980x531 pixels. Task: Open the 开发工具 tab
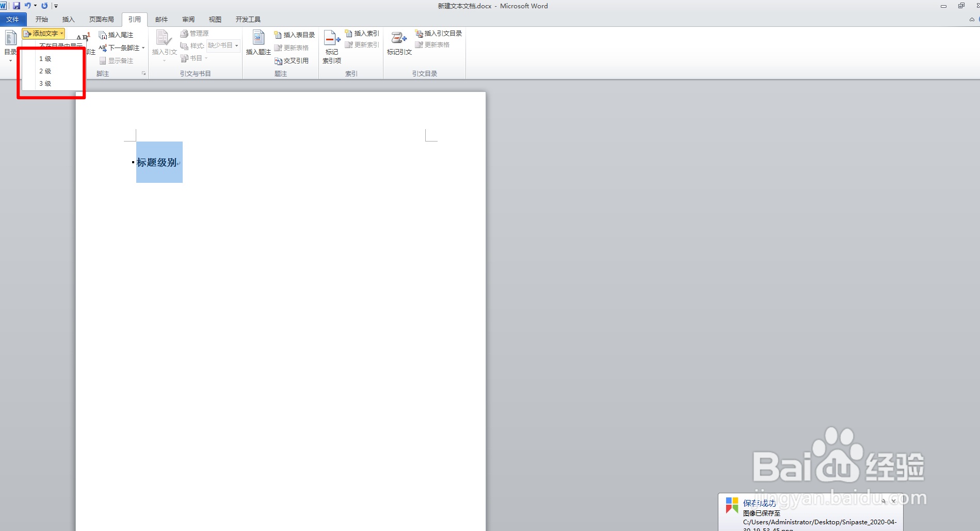(x=248, y=19)
